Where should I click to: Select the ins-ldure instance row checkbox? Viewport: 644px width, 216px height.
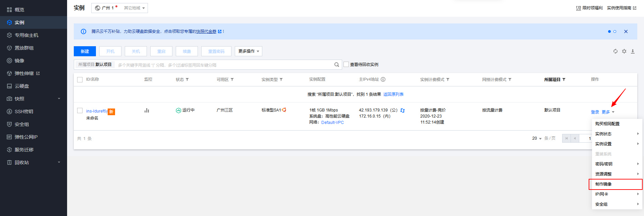pos(80,111)
